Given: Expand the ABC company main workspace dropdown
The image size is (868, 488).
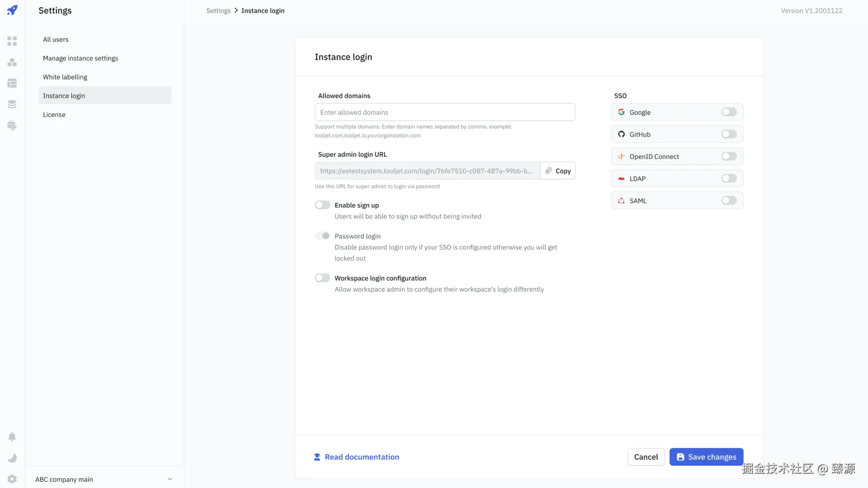Looking at the screenshot, I should coord(170,479).
